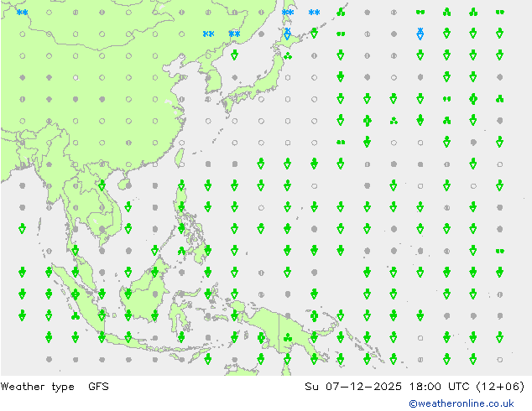The height and width of the screenshot is (411, 532).
Task: Click the green triple-dot rain symbol on central New Guinea
Action: pyautogui.click(x=287, y=337)
